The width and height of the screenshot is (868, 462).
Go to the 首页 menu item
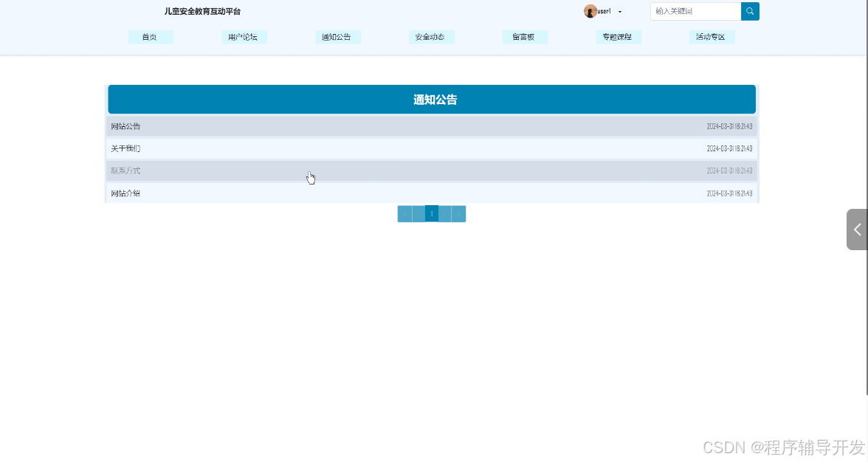coord(150,37)
